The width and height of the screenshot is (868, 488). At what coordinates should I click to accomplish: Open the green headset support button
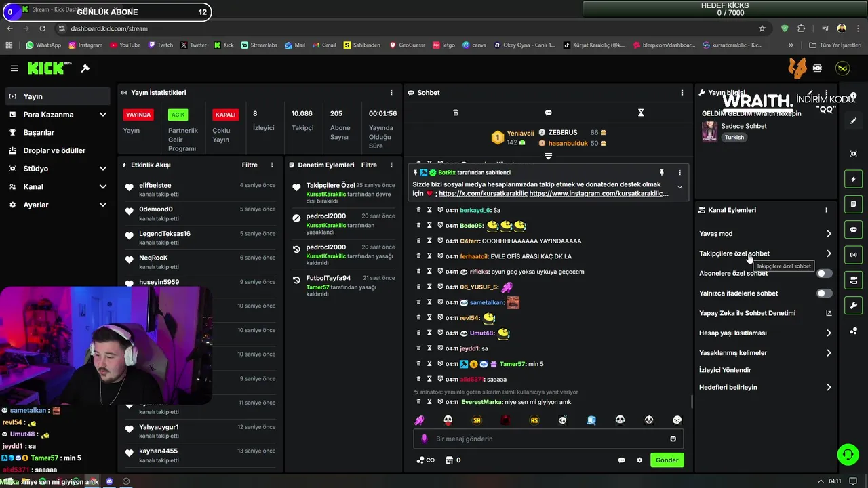pyautogui.click(x=848, y=454)
